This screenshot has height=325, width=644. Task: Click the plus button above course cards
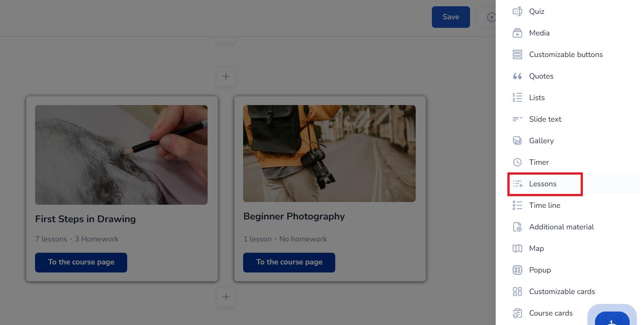point(226,77)
